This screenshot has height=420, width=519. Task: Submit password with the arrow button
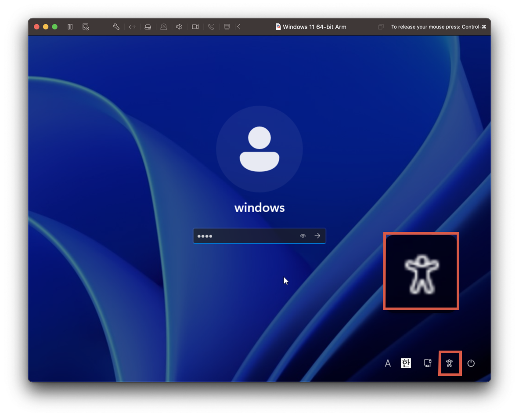(317, 236)
